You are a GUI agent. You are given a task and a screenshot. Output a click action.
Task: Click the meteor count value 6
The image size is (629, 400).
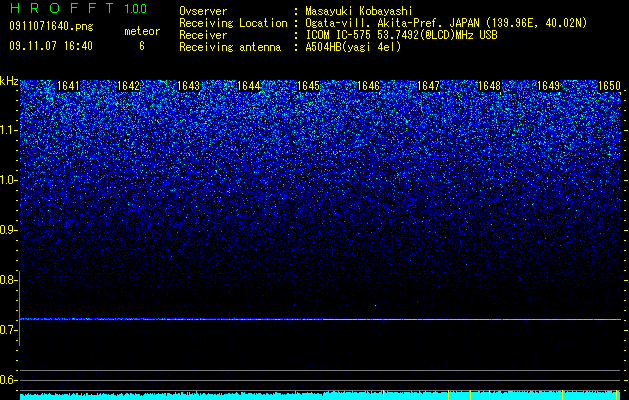click(142, 47)
